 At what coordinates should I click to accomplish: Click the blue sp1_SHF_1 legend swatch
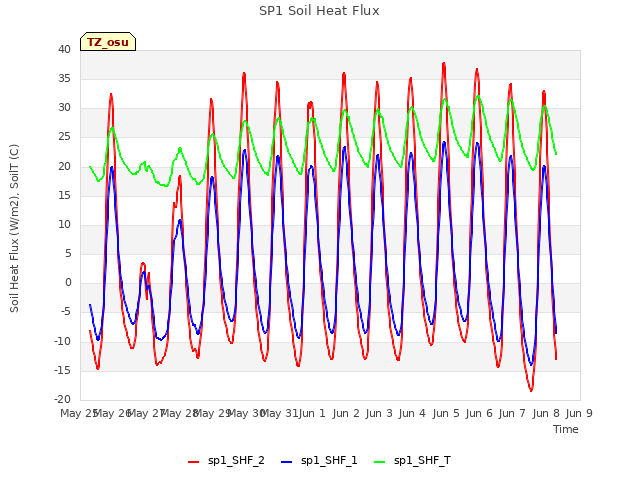pyautogui.click(x=287, y=462)
